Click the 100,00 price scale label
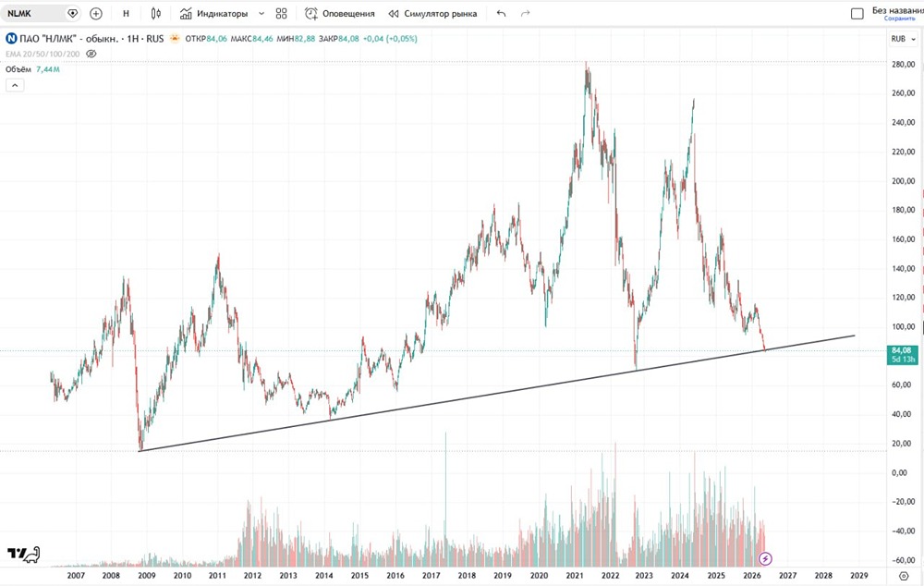 [904, 326]
